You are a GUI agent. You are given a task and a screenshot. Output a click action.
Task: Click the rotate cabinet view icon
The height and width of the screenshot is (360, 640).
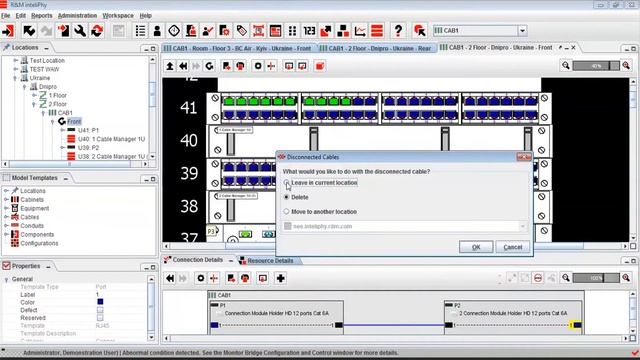click(x=210, y=66)
